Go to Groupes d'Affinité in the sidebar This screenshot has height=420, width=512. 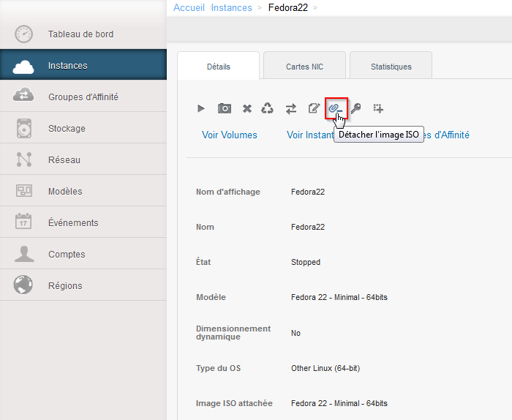(83, 97)
